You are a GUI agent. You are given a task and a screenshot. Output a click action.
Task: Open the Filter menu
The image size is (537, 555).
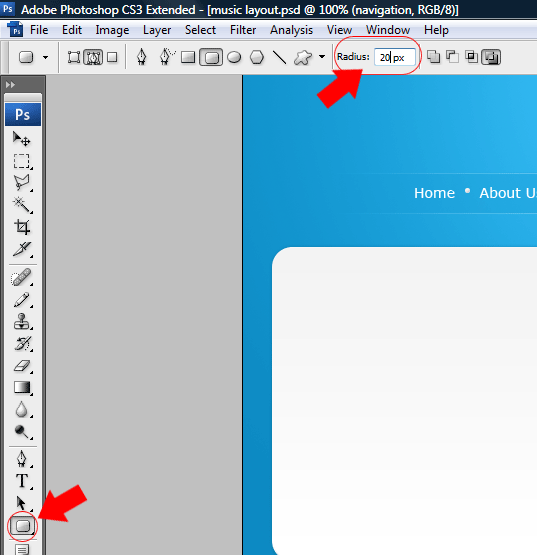243,30
